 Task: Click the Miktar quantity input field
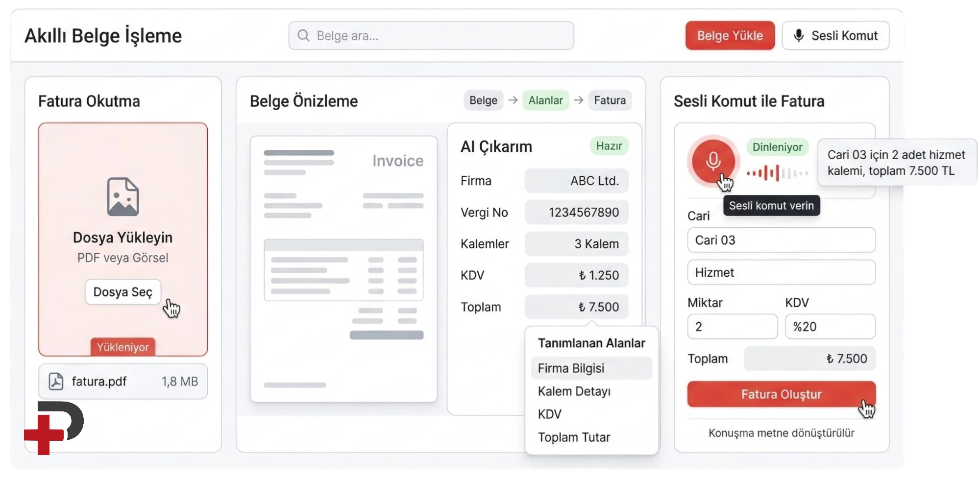pos(732,327)
